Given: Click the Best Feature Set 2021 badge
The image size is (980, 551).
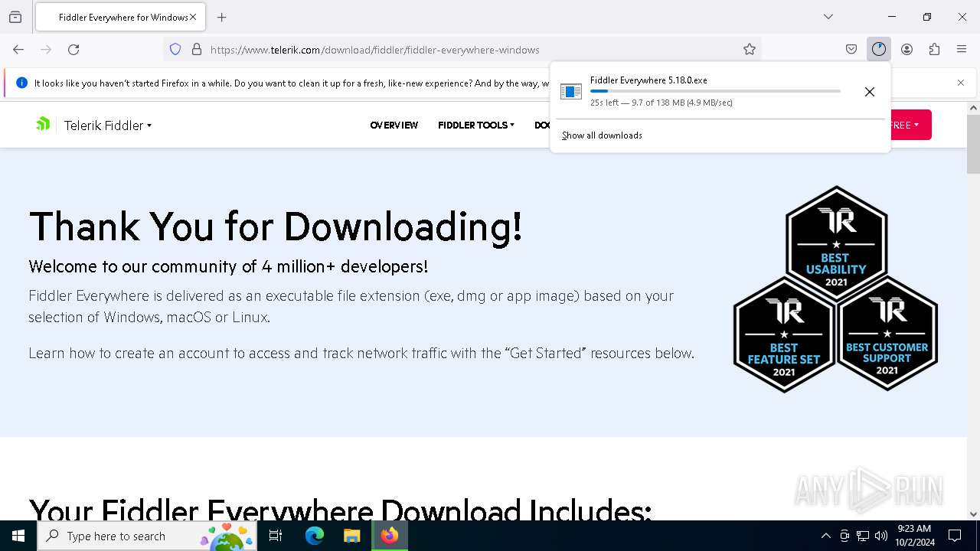Looking at the screenshot, I should pyautogui.click(x=784, y=334).
